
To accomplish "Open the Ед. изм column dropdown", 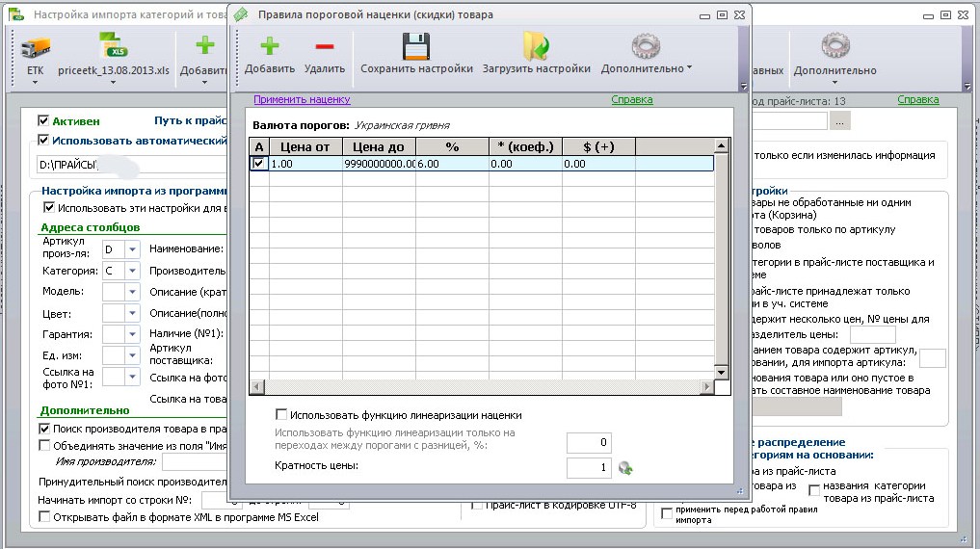I will 132,355.
